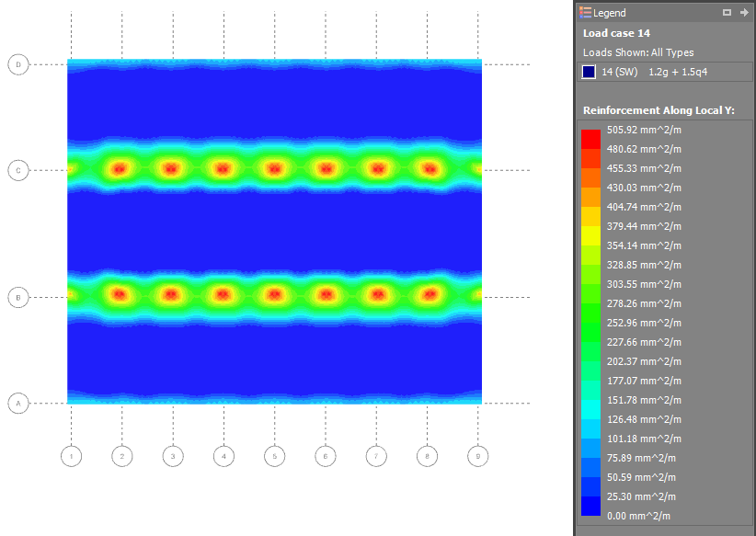Click the red hotspot at grid C and 8
This screenshot has width=756, height=536.
430,168
